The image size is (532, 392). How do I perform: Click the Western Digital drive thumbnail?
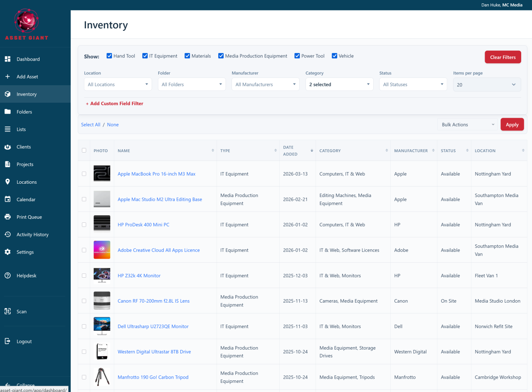pyautogui.click(x=102, y=352)
